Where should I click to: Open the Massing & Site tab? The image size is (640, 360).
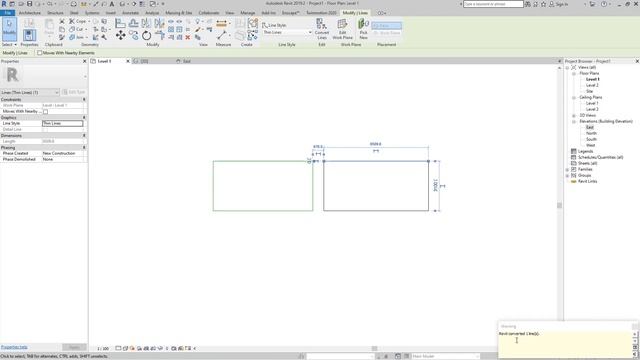(x=178, y=13)
